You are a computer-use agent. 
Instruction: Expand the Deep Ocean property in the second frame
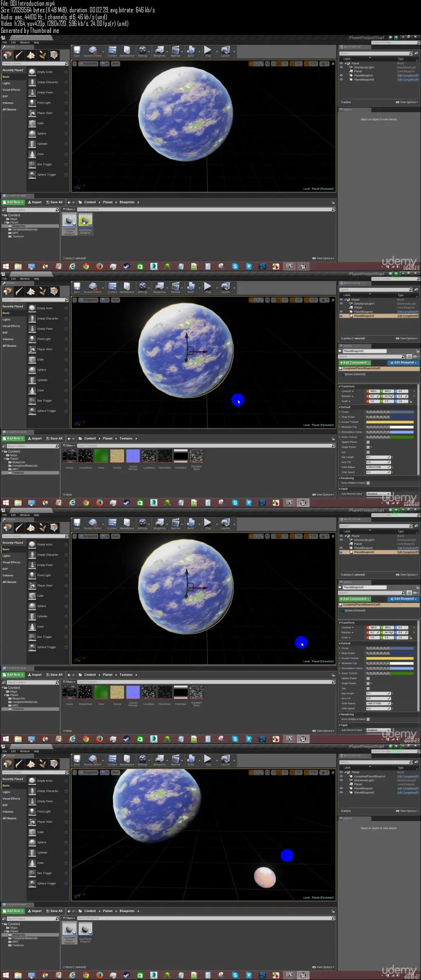[340, 417]
